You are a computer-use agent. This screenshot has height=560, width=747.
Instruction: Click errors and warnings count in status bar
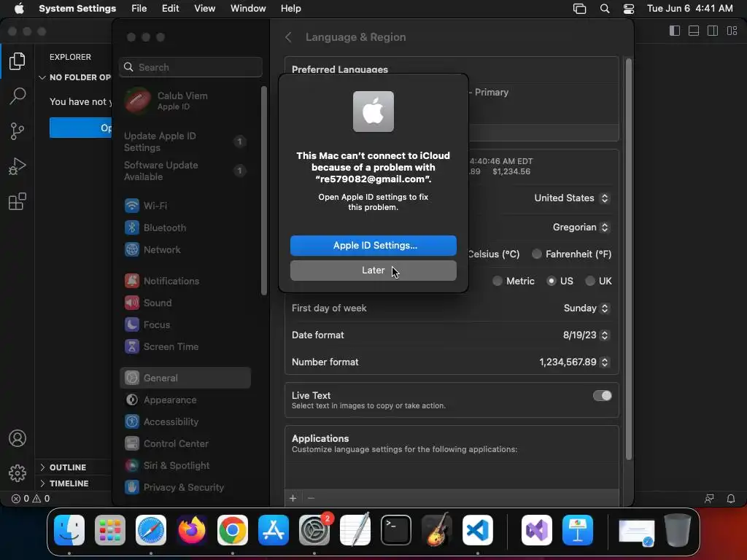pos(31,499)
